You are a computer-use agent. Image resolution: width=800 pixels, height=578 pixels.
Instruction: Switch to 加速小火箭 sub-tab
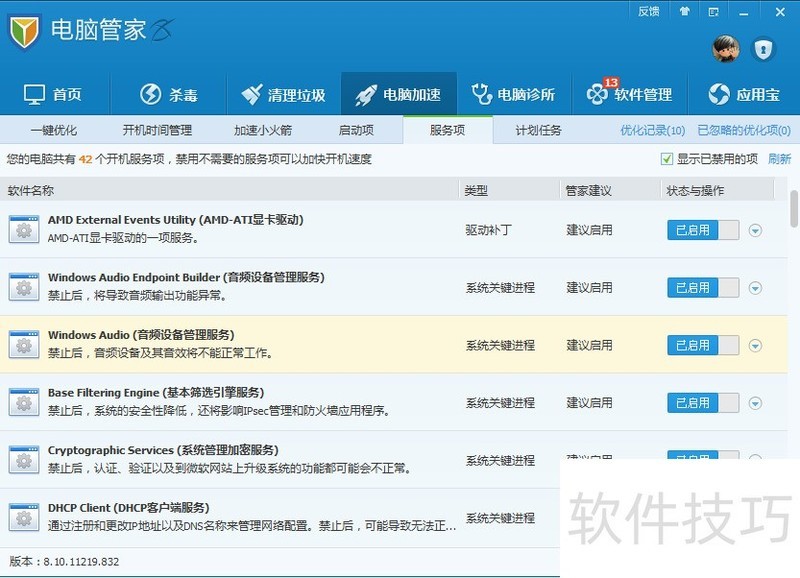(x=263, y=131)
